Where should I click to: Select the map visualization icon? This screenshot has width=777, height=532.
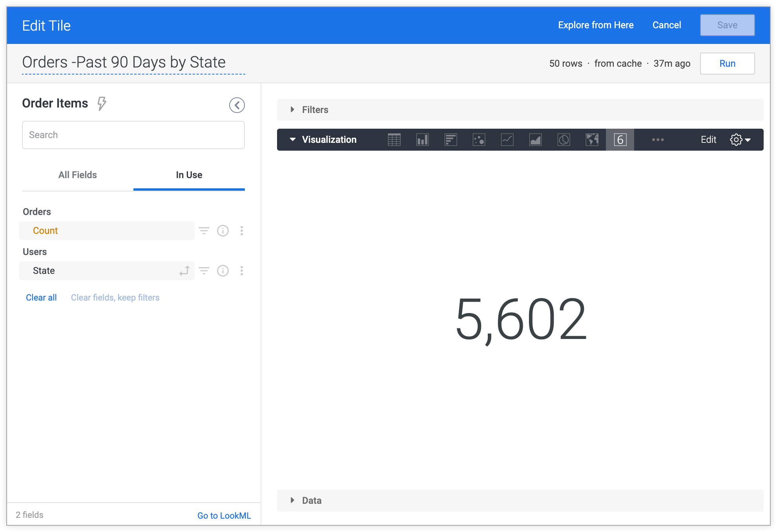pyautogui.click(x=592, y=140)
